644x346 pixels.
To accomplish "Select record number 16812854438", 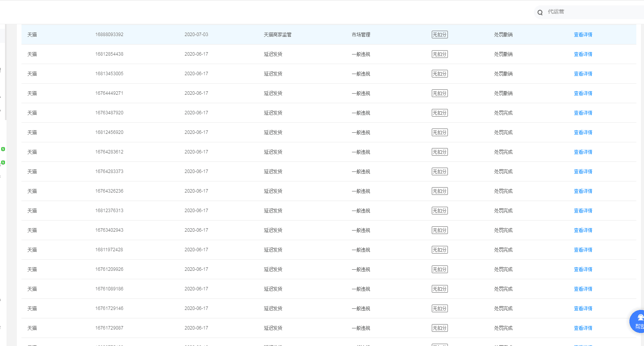I will pyautogui.click(x=109, y=54).
